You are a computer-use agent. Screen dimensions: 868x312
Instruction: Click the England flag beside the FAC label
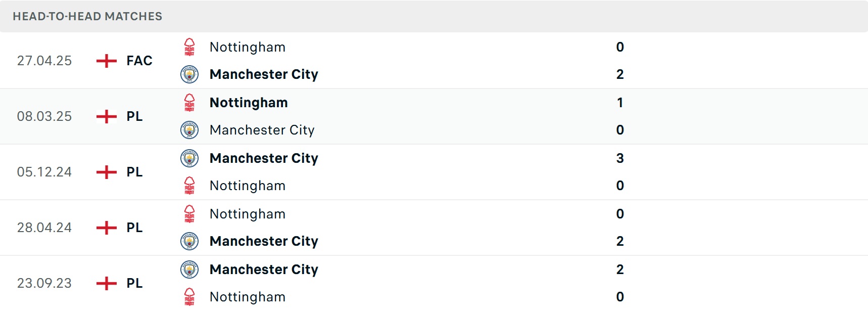click(x=106, y=61)
